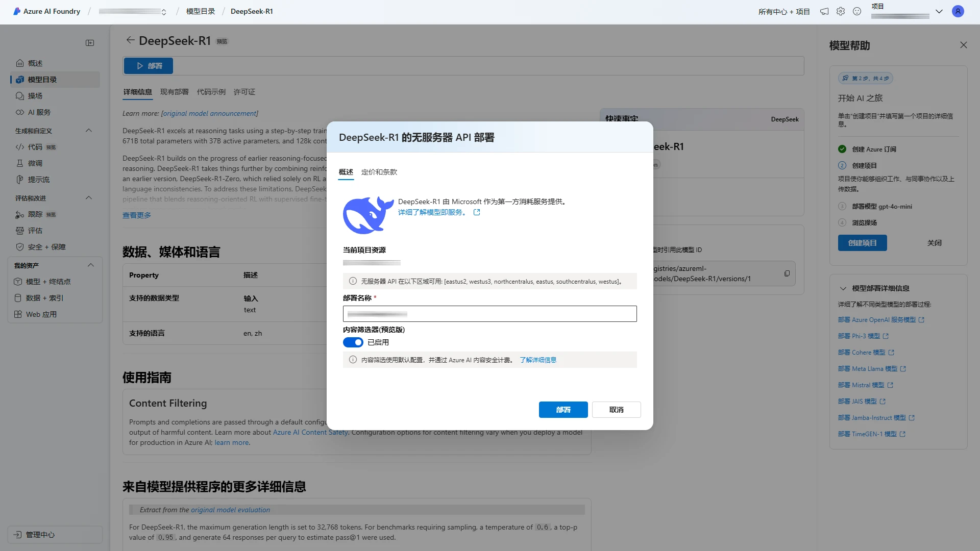Copy the model ID using the copy icon
This screenshot has width=980, height=551.
(787, 273)
